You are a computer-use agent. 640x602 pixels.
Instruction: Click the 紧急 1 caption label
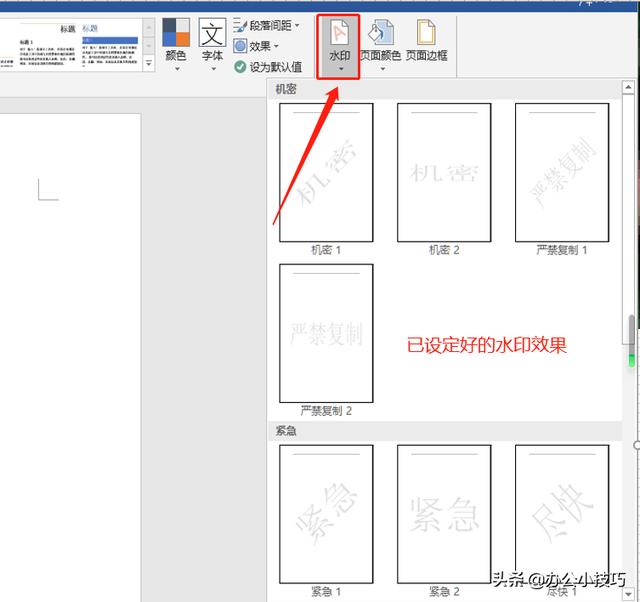326,591
